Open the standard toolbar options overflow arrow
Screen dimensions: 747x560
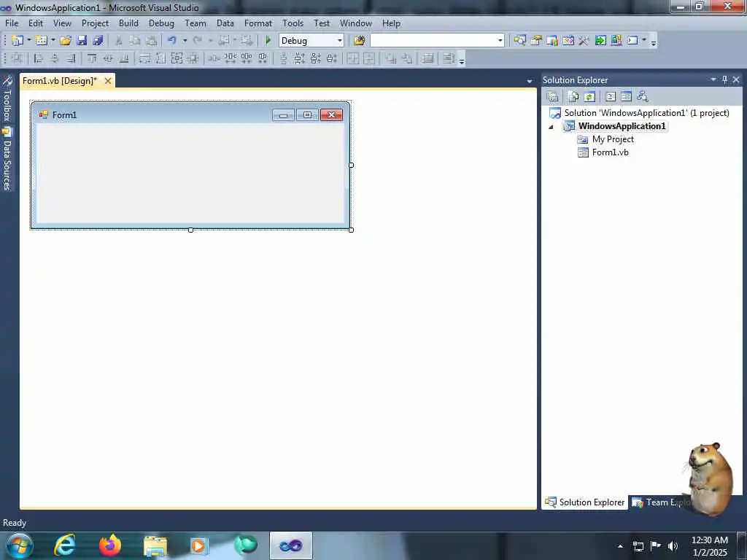coord(654,42)
